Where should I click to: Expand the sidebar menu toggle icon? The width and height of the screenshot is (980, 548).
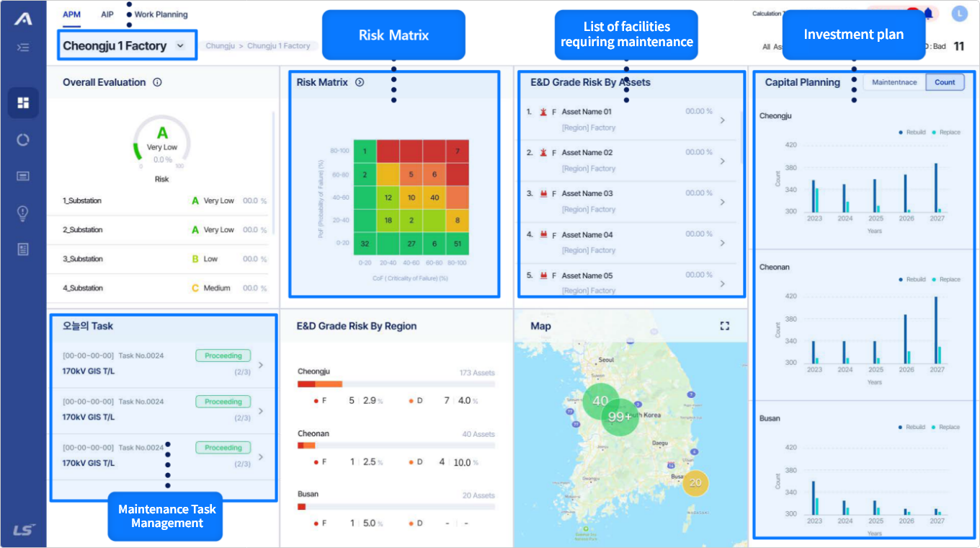point(23,48)
